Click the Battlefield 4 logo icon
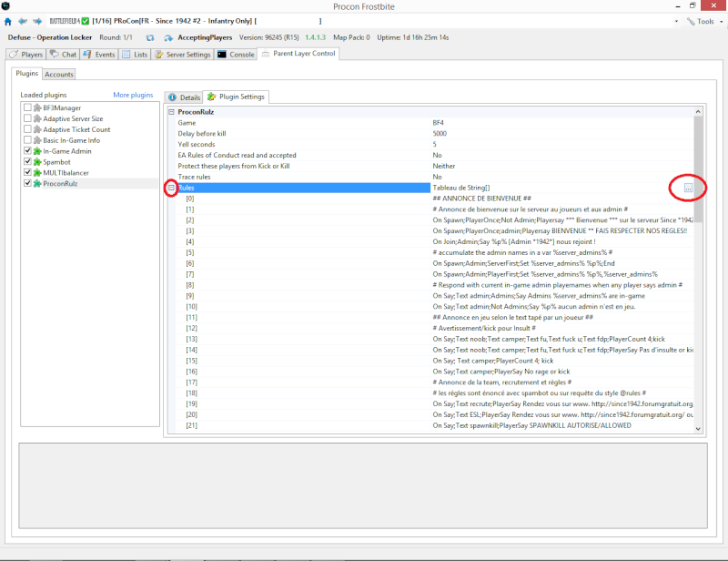This screenshot has height=561, width=728. [x=65, y=21]
